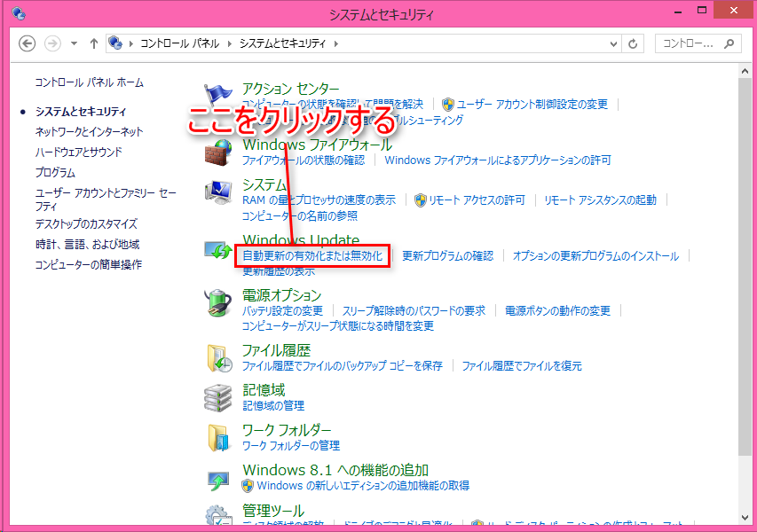Click the Administrative Tools gear icon
Viewport: 757px width, 532px height.
[218, 514]
